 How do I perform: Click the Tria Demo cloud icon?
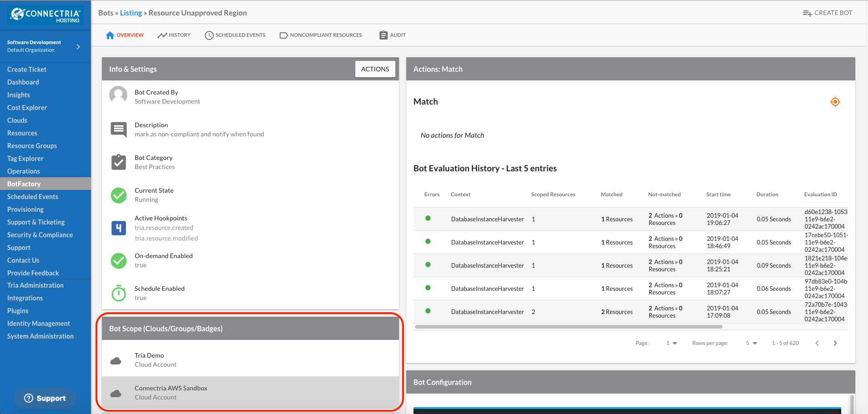pyautogui.click(x=116, y=361)
